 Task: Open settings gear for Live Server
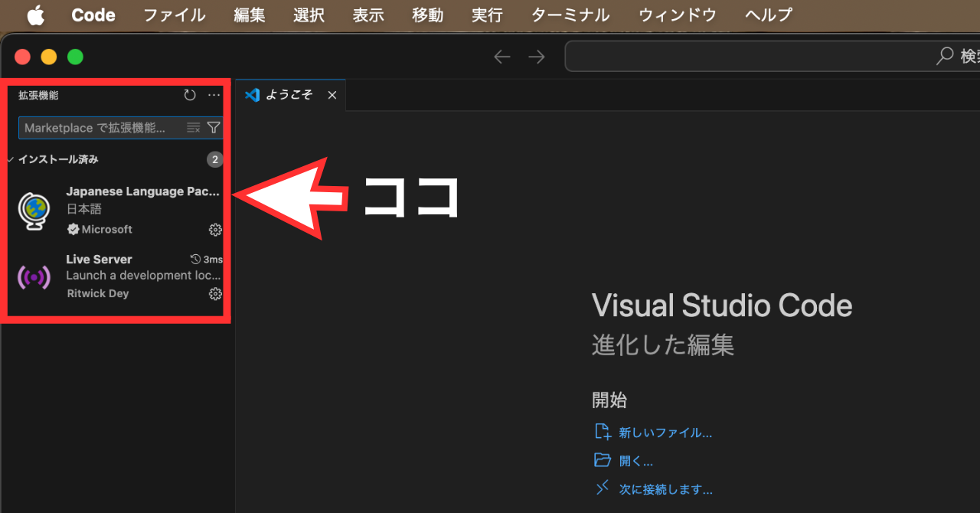pyautogui.click(x=215, y=293)
